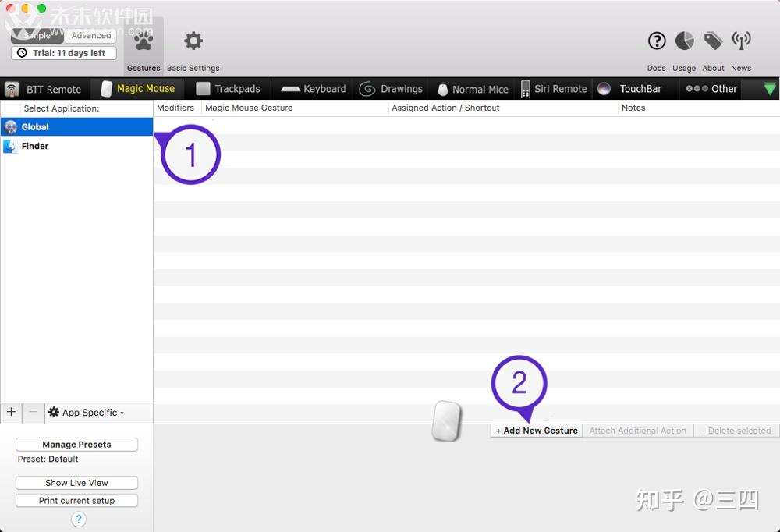Screen dimensions: 780x532
Task: Click the Add New Gesture button
Action: click(x=536, y=430)
